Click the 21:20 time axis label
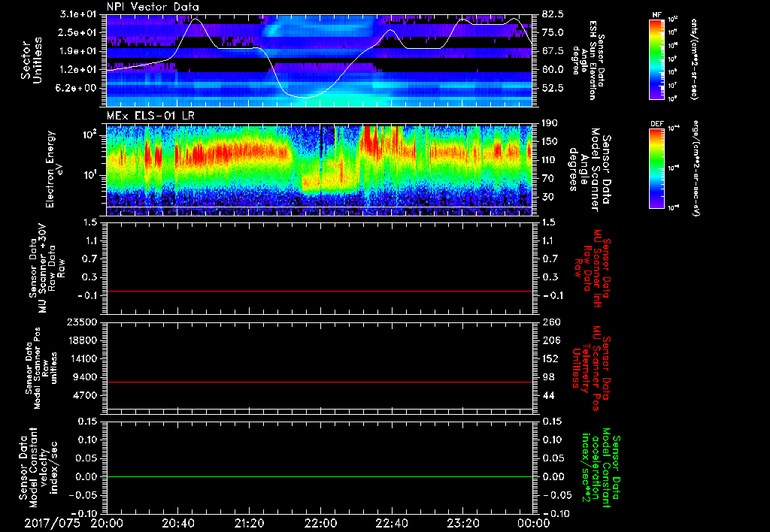 [x=249, y=523]
